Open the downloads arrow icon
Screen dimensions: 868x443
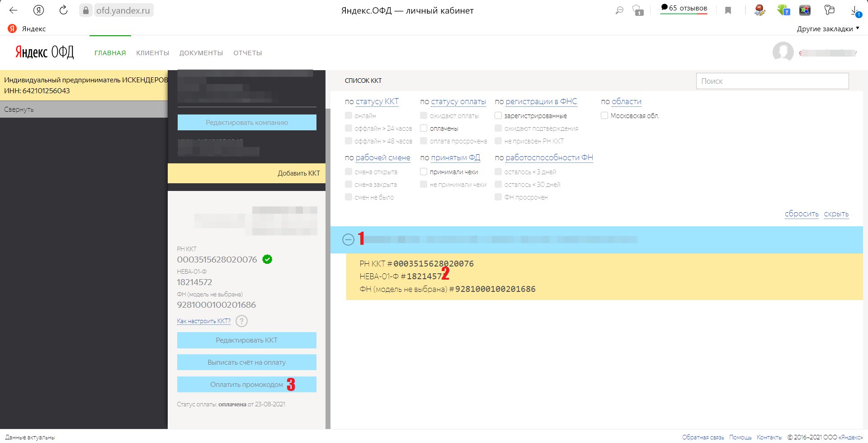(856, 11)
